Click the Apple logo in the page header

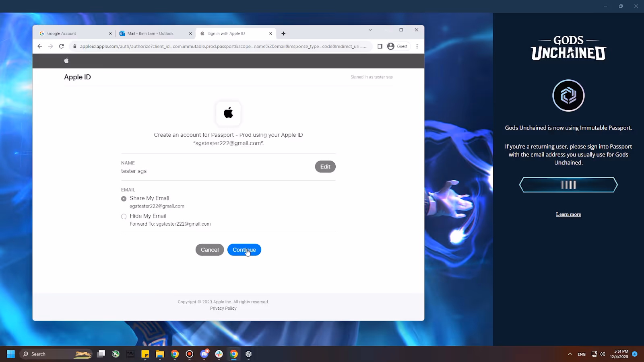point(66,61)
